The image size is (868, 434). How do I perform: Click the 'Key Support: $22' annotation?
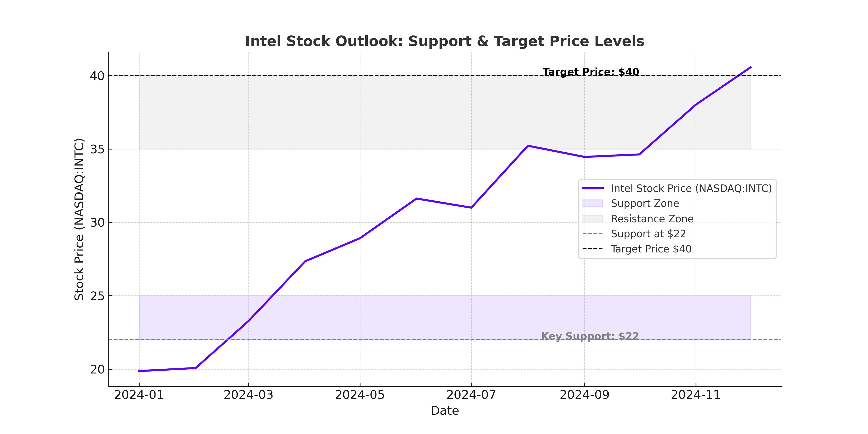590,336
